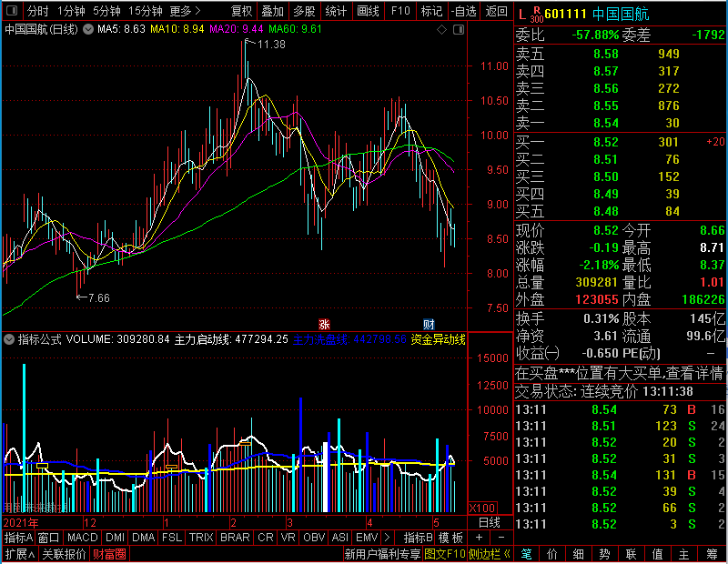The image size is (728, 564).
Task: Select the 1分钟 period
Action: pyautogui.click(x=71, y=11)
